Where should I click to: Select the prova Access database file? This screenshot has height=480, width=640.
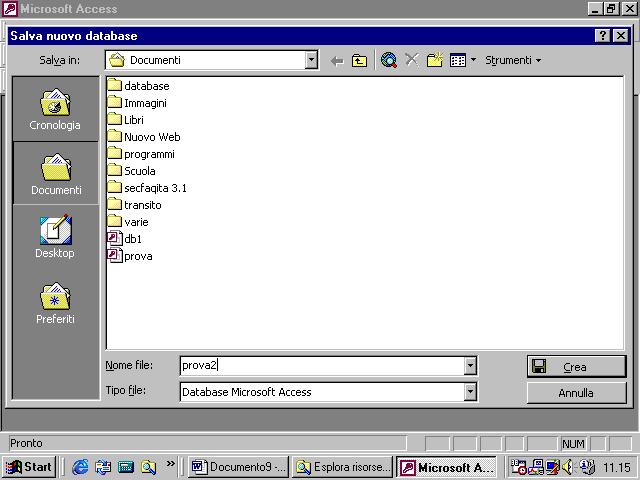point(130,256)
